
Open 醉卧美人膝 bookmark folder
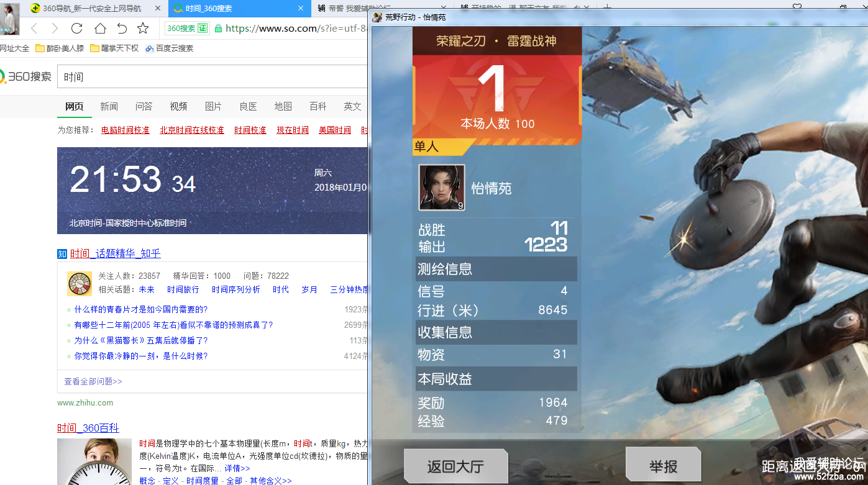60,48
